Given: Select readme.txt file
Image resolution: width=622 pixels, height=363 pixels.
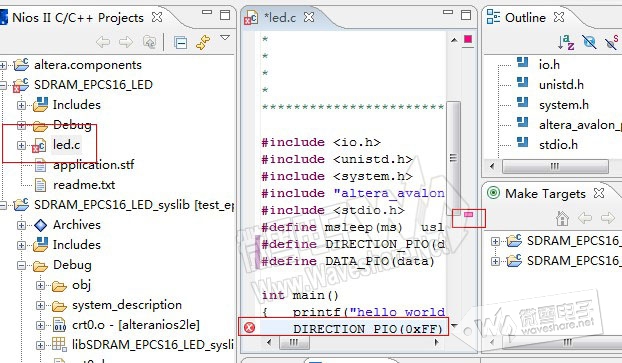Looking at the screenshot, I should tap(84, 185).
